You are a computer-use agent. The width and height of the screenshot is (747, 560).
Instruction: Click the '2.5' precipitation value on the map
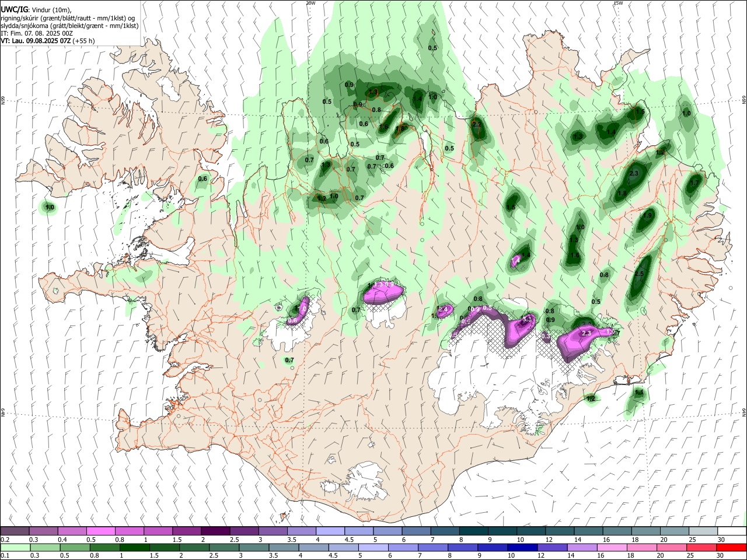638,274
